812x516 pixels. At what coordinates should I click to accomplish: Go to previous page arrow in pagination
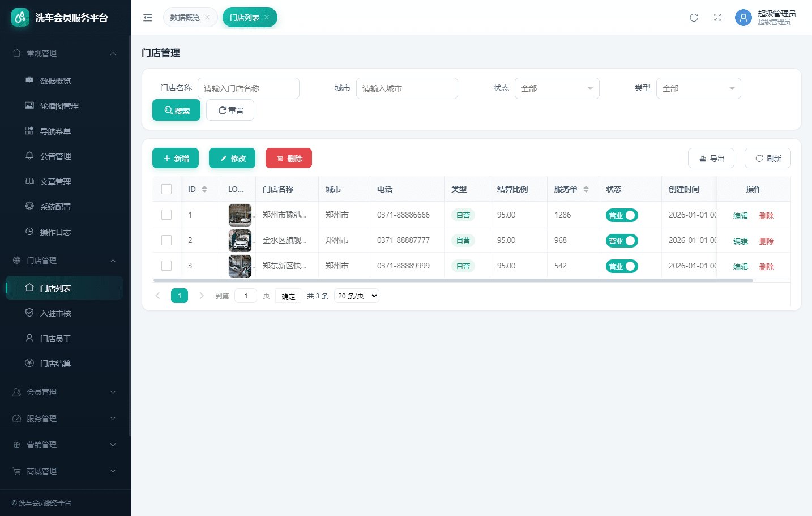(x=157, y=296)
